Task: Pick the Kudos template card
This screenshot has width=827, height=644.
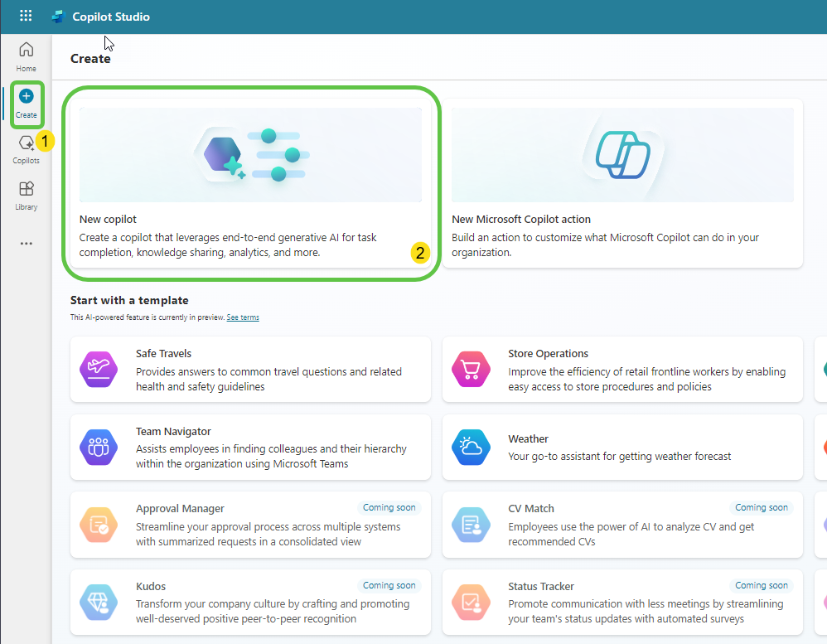Action: point(250,603)
